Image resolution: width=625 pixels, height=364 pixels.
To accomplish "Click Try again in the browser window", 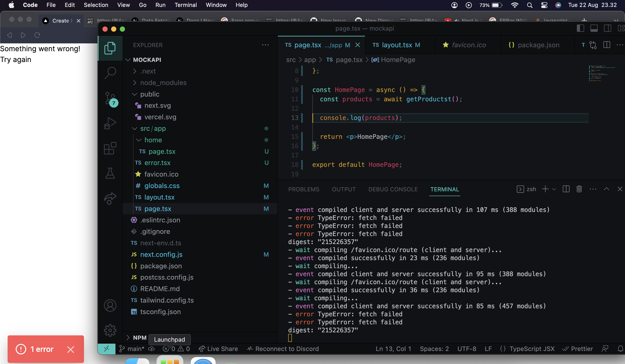I will pos(16,59).
